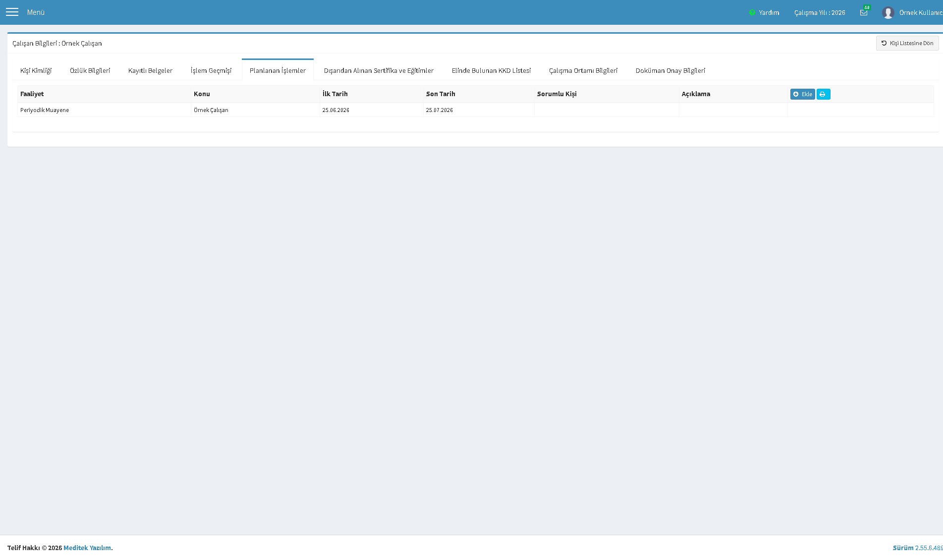
Task: Switch to Doküman Onay Bilgileri tab
Action: (670, 70)
